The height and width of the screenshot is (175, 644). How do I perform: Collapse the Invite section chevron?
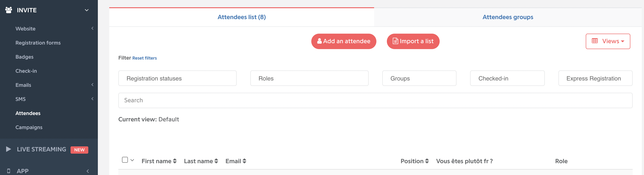[x=87, y=10]
